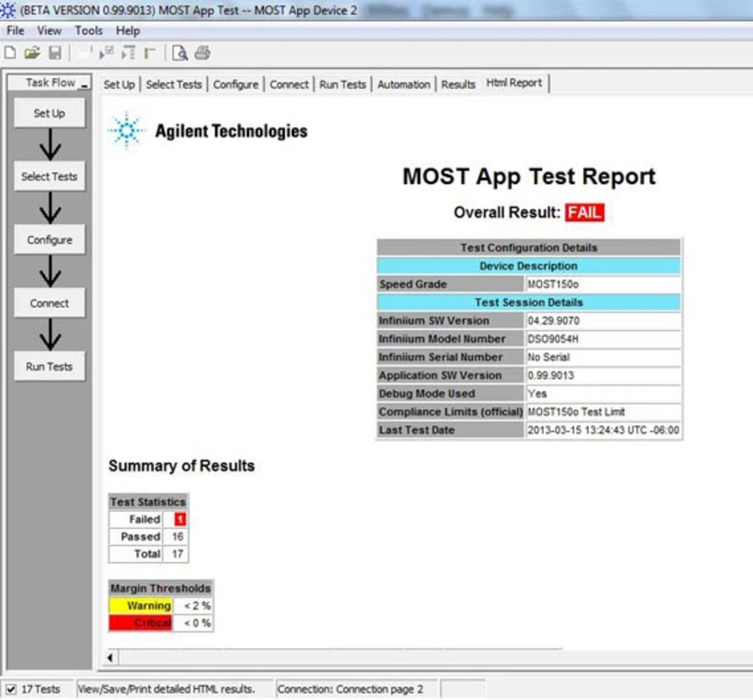This screenshot has width=753, height=700.
Task: Toggle the 17 Tests checkbox
Action: (x=11, y=689)
